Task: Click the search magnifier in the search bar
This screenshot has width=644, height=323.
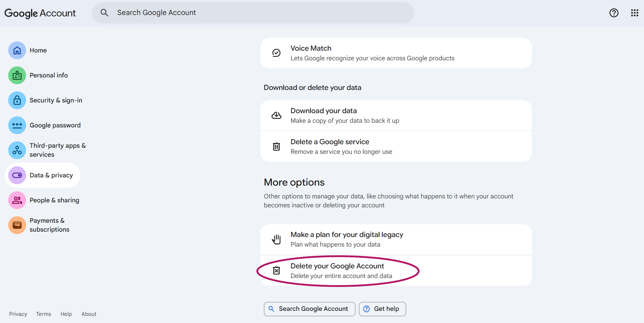Action: 104,12
